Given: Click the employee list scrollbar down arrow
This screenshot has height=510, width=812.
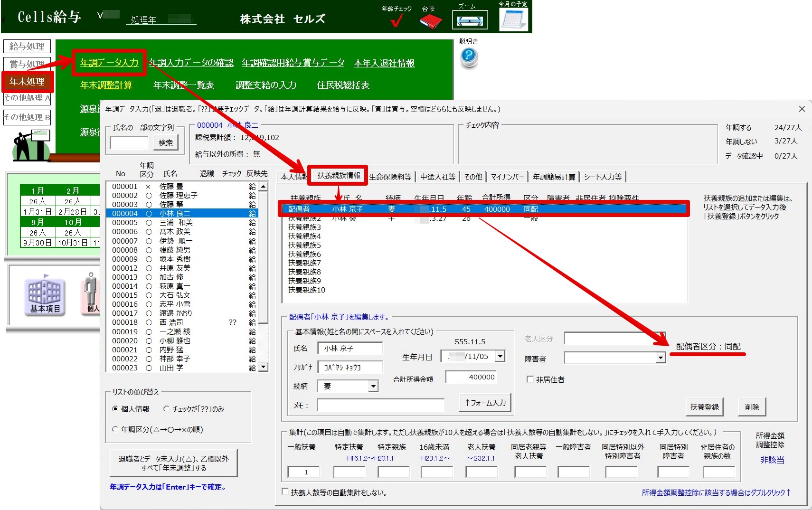Looking at the screenshot, I should [x=264, y=367].
